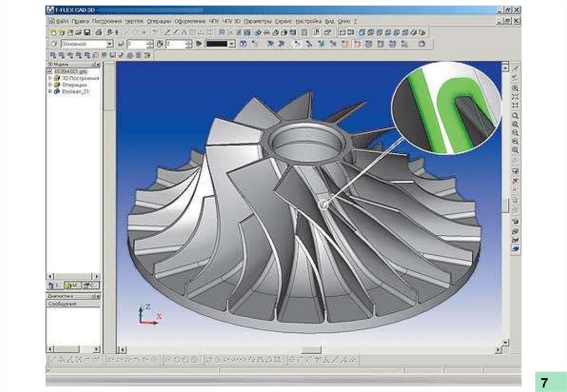This screenshot has width=567, height=392.
Task: Open the Построения menu
Action: (x=107, y=22)
